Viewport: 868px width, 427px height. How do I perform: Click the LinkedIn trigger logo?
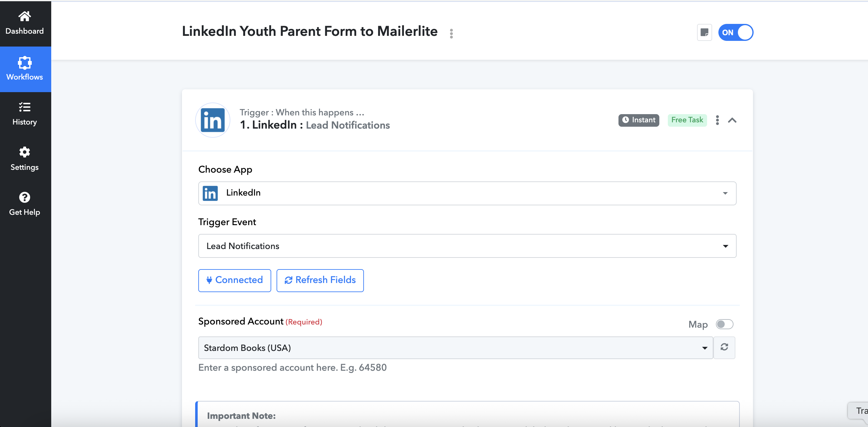tap(213, 120)
